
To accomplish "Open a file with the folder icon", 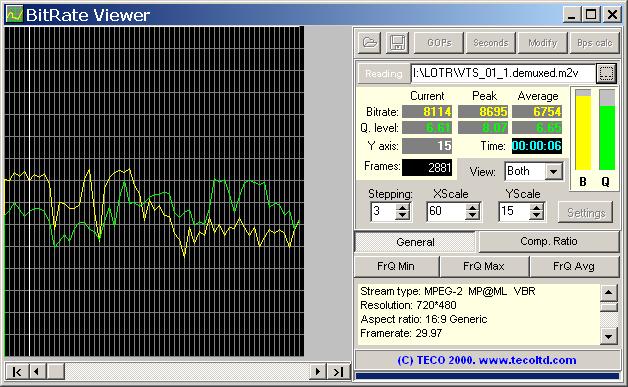I will coord(369,42).
